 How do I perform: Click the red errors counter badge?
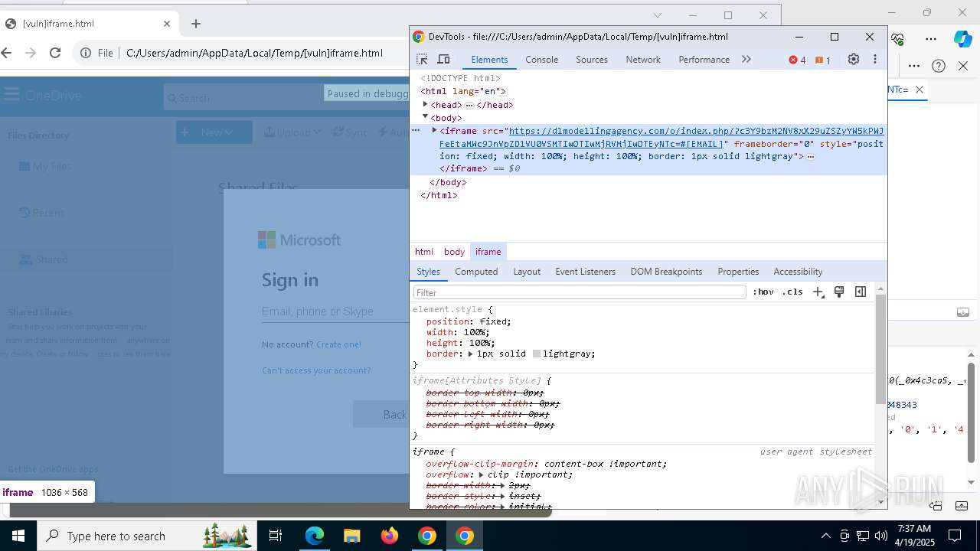pyautogui.click(x=797, y=60)
